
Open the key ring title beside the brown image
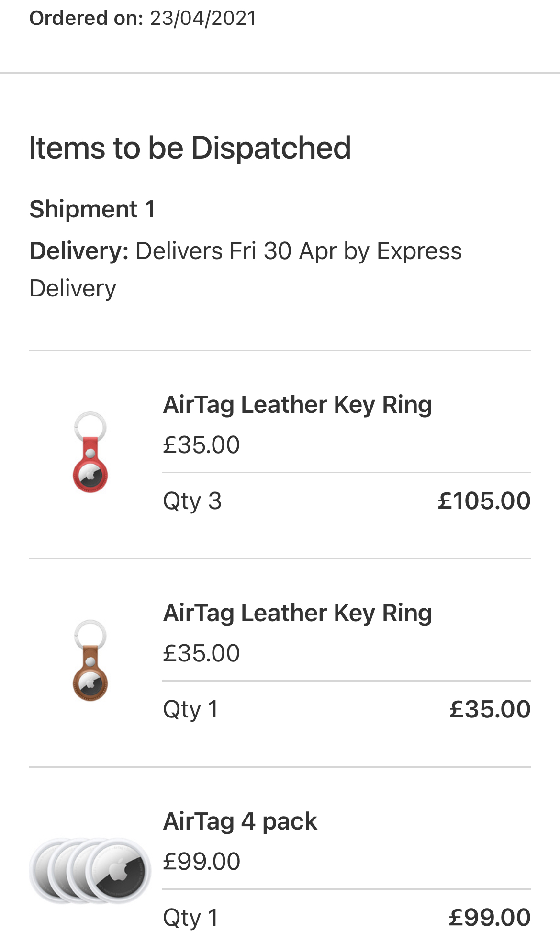[297, 613]
